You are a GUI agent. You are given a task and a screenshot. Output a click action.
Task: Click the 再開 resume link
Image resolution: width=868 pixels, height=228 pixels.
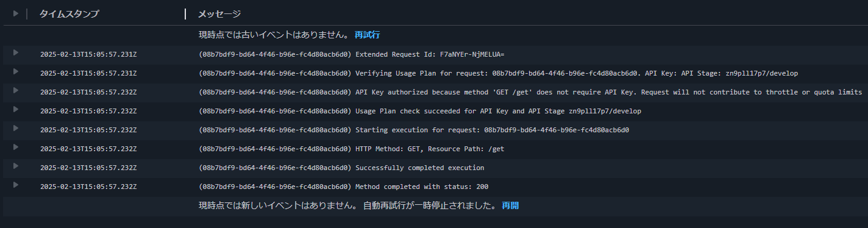tap(510, 206)
